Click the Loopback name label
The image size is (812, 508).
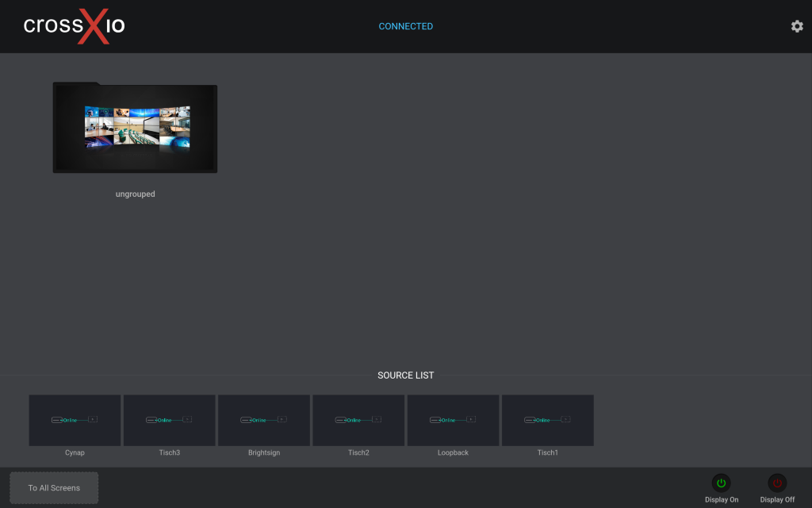[x=453, y=452]
